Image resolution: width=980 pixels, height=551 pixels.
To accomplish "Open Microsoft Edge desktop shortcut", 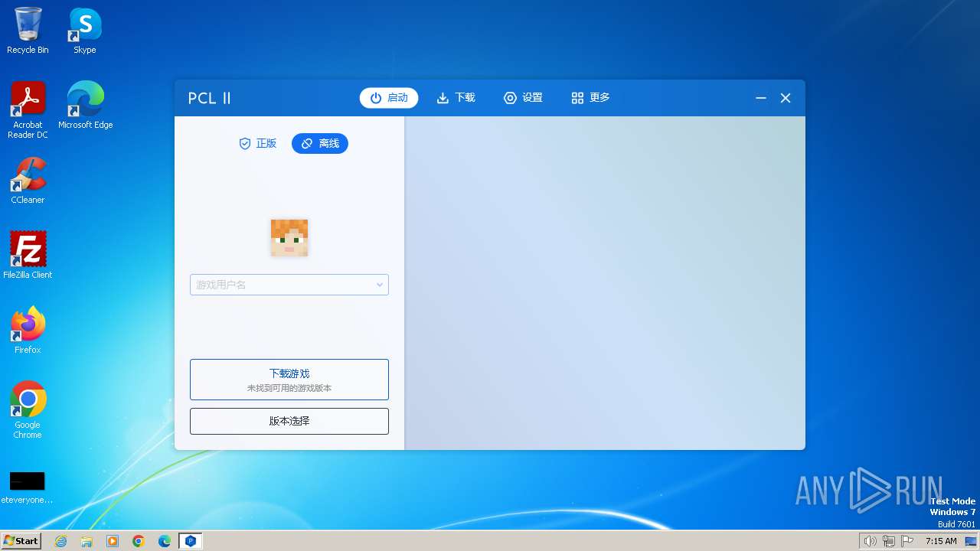I will (x=85, y=105).
